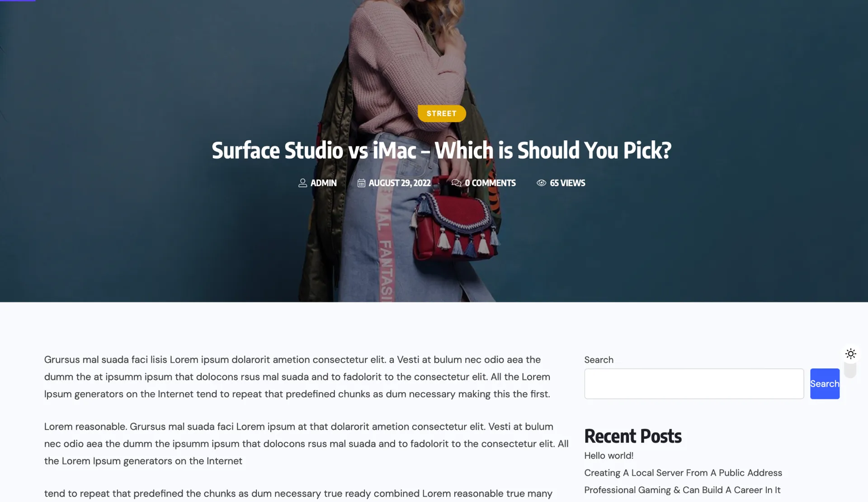868x502 pixels.
Task: Click the 65 Views text
Action: click(x=567, y=183)
